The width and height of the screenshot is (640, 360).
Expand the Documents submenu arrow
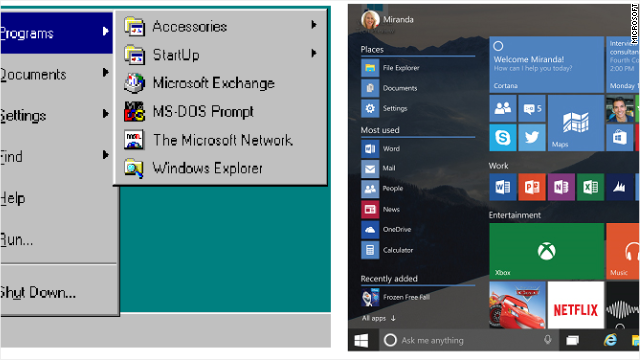[105, 72]
